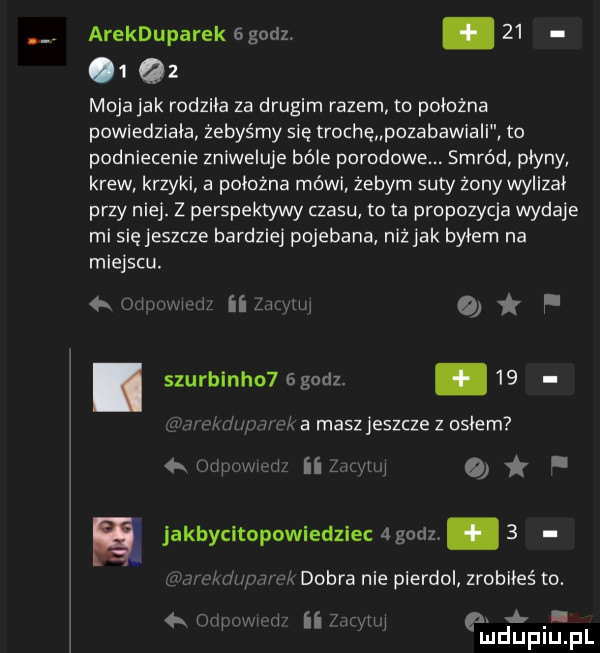Open jakbycitopowiedziec's avatar thumbnail
Screen dimensions: 600x653
coord(117,542)
